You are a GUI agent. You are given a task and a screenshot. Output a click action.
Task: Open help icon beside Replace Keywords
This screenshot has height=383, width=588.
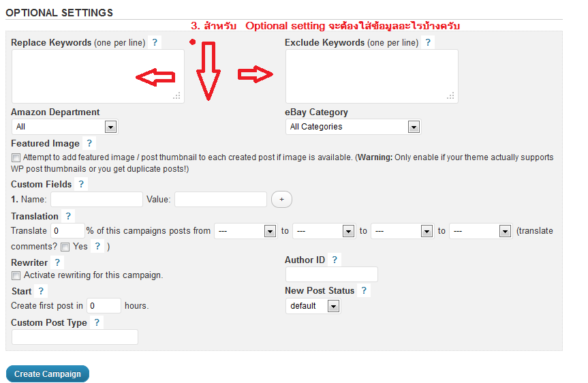point(155,42)
